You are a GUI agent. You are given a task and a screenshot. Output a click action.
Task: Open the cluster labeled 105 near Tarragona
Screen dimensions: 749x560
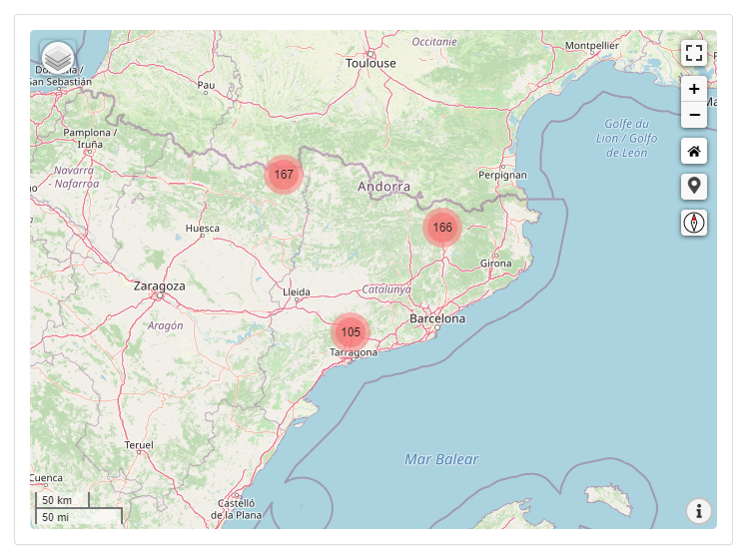click(x=351, y=332)
